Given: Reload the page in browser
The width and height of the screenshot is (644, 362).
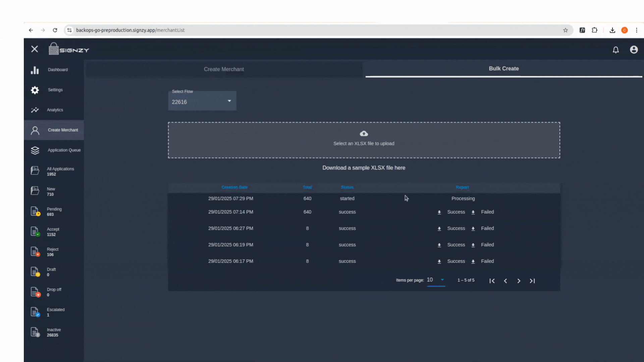Looking at the screenshot, I should pos(55,30).
